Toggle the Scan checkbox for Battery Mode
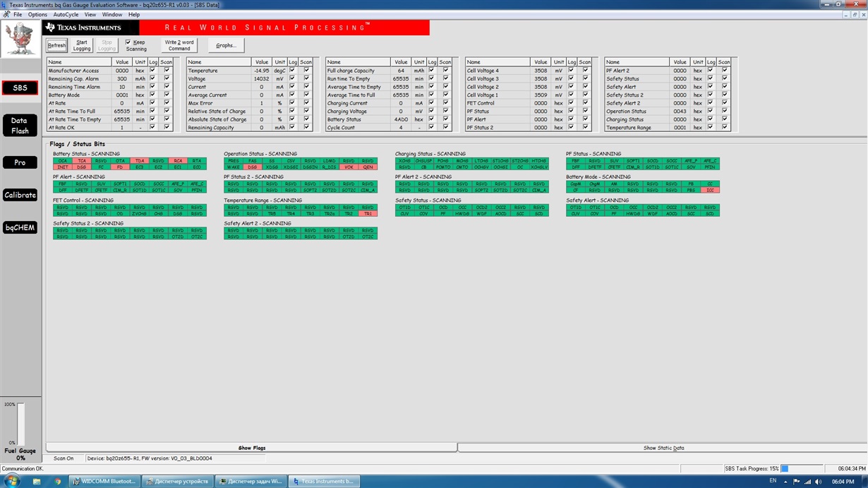 [167, 95]
